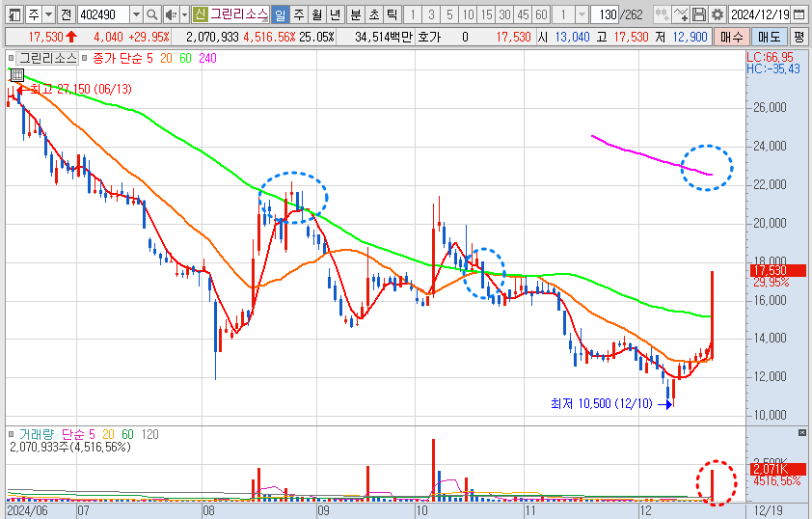
Task: Save chart with floppy disk icon
Action: (x=699, y=14)
